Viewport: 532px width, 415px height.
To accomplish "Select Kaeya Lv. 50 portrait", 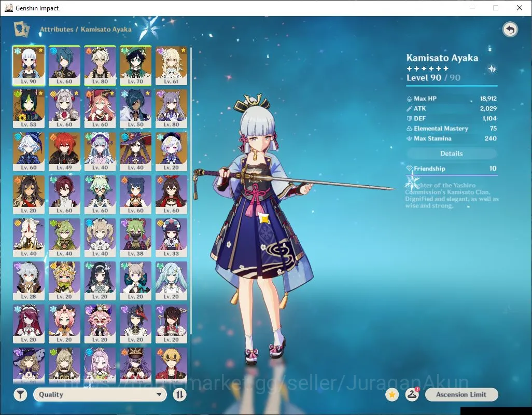I will click(136, 108).
